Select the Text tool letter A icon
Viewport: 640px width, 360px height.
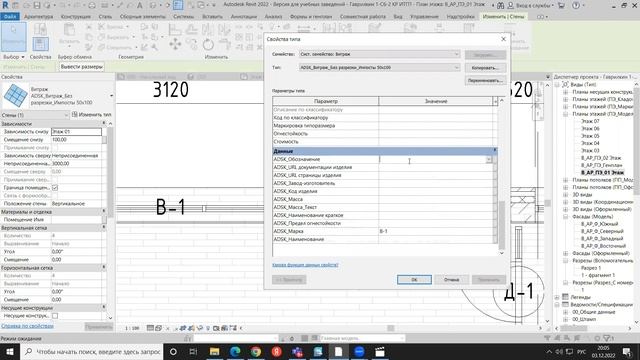(x=140, y=5)
